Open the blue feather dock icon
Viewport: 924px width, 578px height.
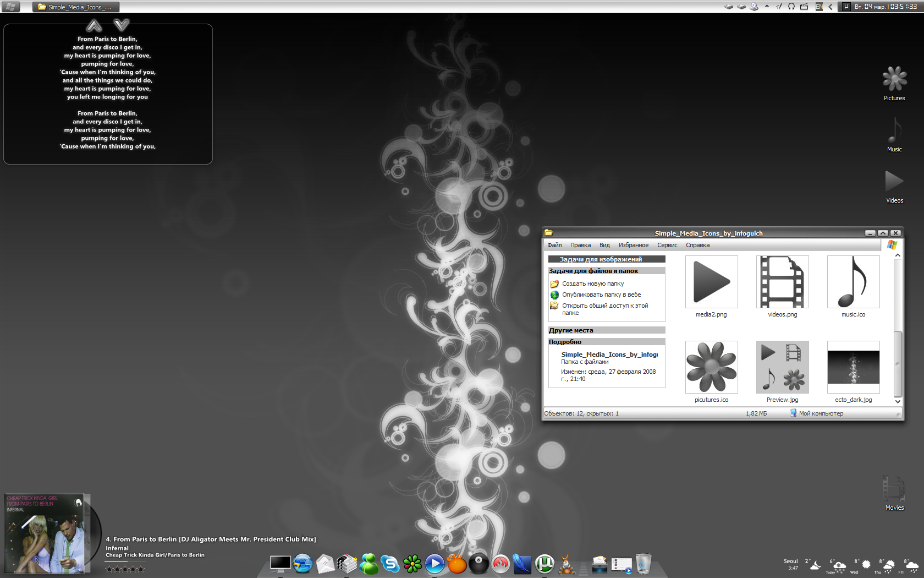click(522, 564)
